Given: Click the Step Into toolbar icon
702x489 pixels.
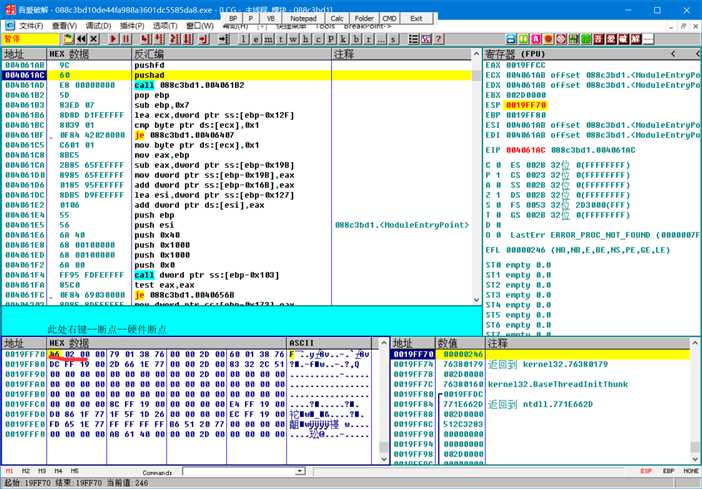Looking at the screenshot, I should (145, 39).
